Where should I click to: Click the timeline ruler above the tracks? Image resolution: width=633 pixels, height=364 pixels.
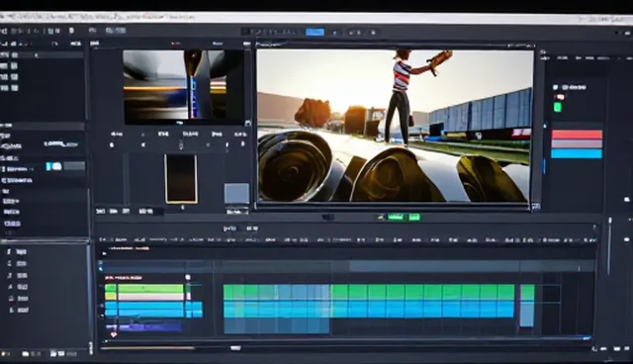coord(347,239)
